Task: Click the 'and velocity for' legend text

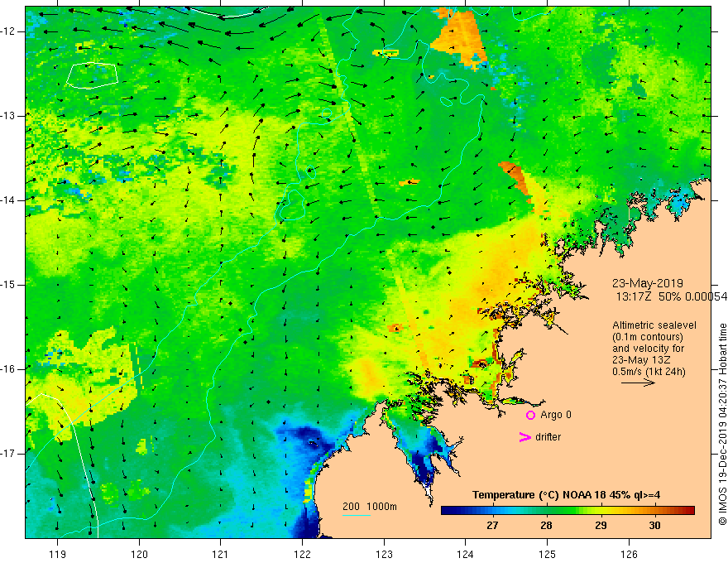Action: (x=648, y=349)
